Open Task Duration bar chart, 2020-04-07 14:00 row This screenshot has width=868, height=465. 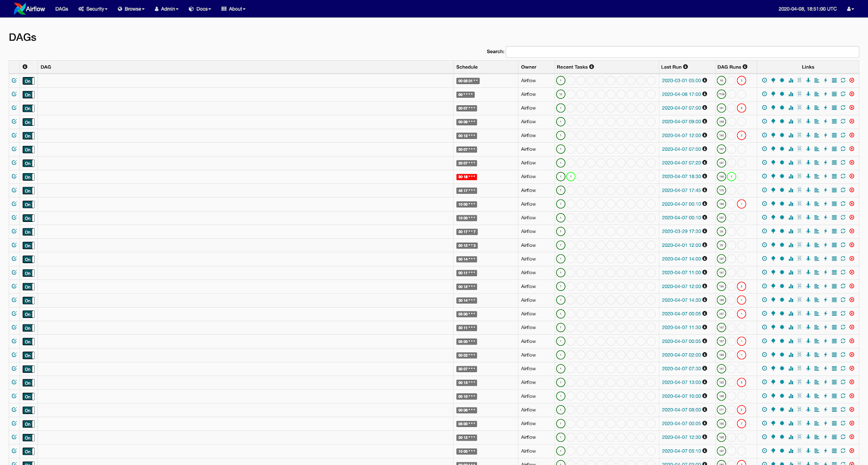[x=790, y=259]
